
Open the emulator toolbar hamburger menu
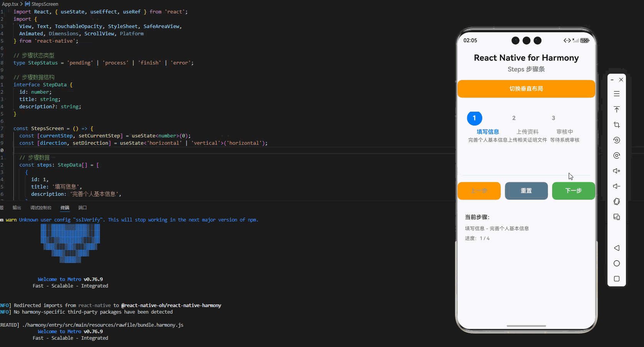coord(617,94)
